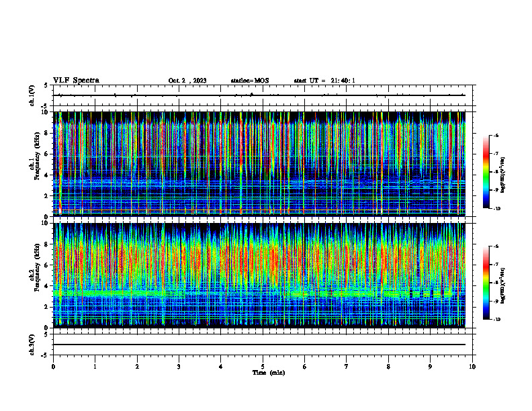Click time axis tick label "3"
The image size is (532, 411).
[x=179, y=367]
